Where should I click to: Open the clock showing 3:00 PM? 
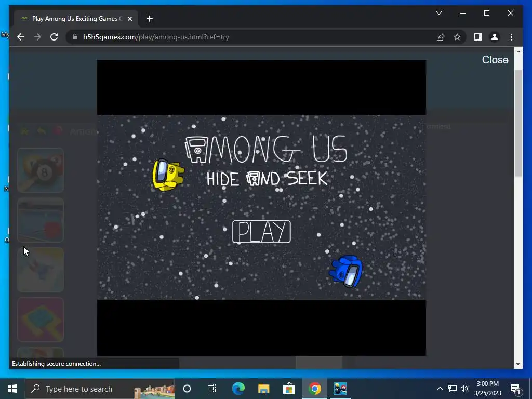[x=487, y=389]
